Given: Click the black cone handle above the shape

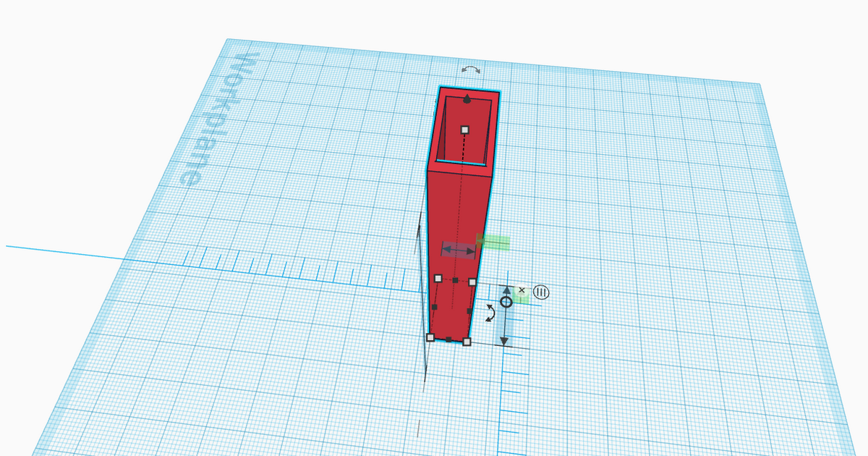Looking at the screenshot, I should 467,99.
